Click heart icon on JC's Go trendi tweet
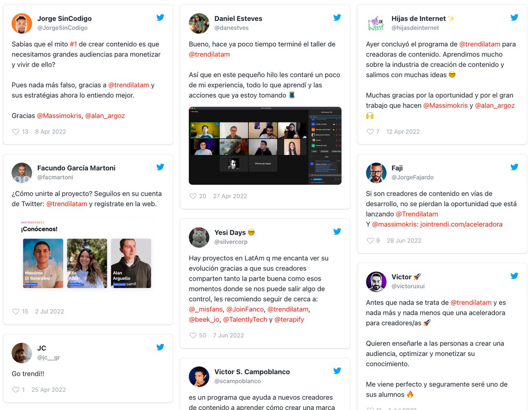This screenshot has width=532, height=410. tap(16, 389)
